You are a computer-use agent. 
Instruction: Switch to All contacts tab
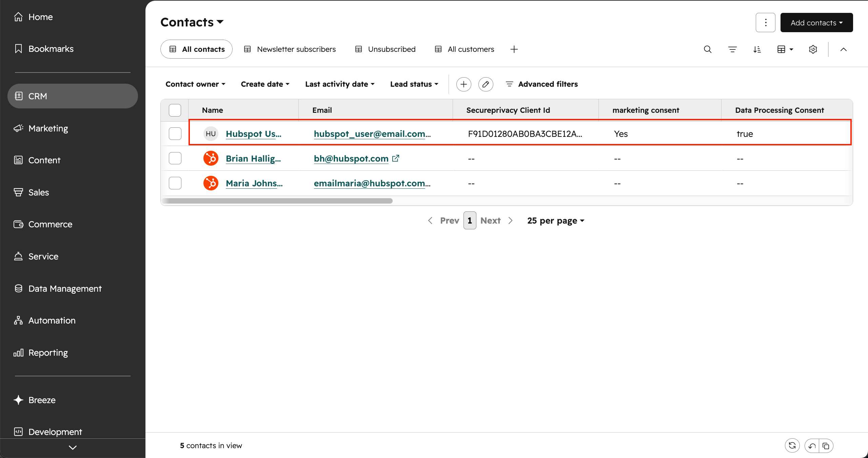196,49
